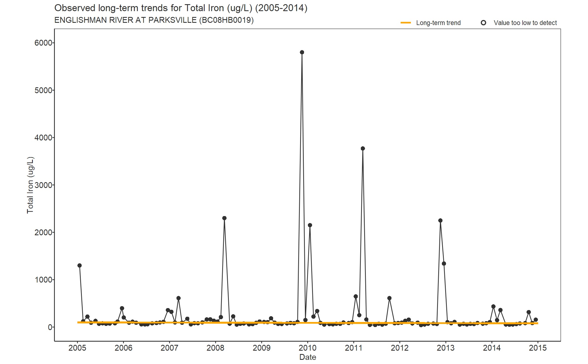Click the x-axis label 2009
This screenshot has height=364, width=588.
pyautogui.click(x=262, y=348)
